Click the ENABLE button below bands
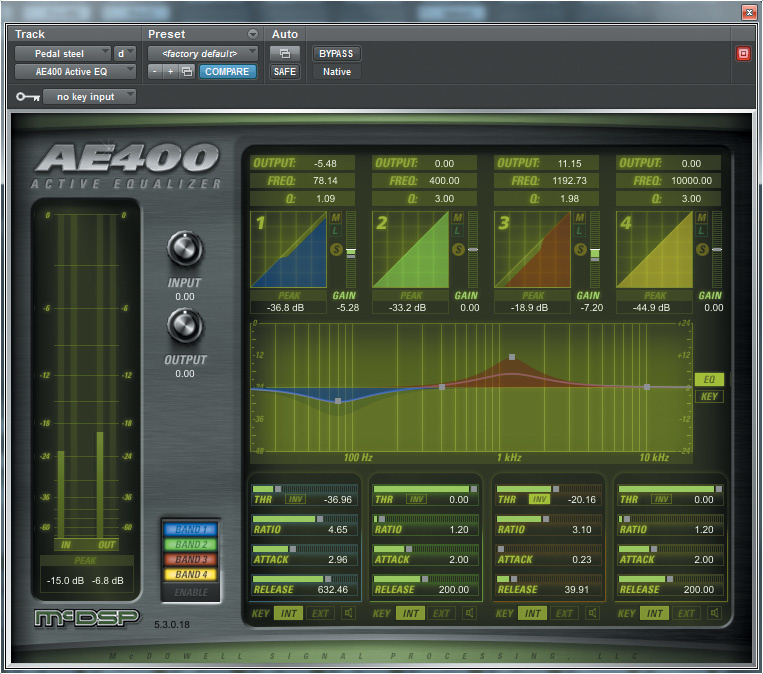Image resolution: width=763 pixels, height=674 pixels. 191,592
